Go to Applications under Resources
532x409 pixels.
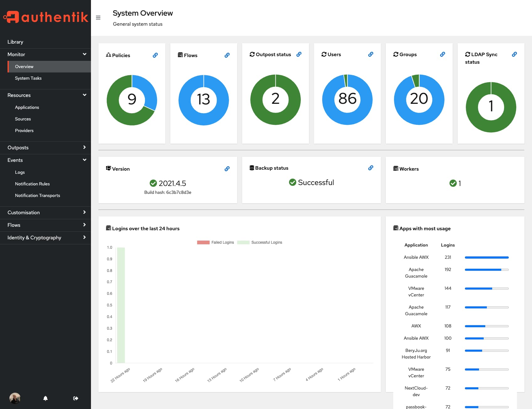pos(27,107)
